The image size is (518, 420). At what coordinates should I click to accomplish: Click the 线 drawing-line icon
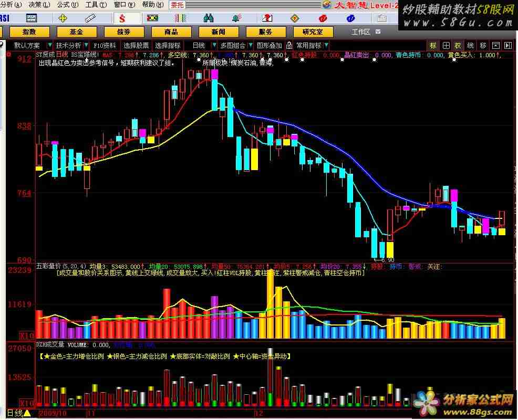470,46
